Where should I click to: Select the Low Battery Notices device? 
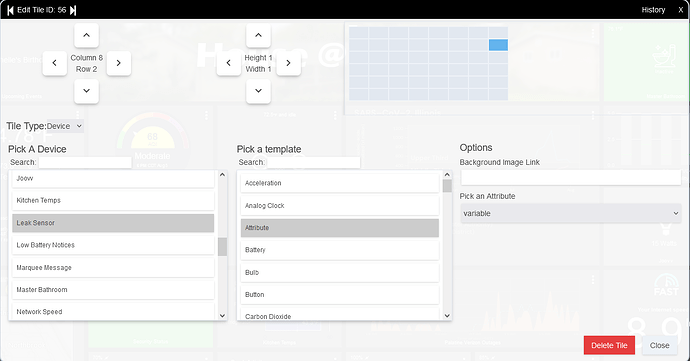pos(113,245)
